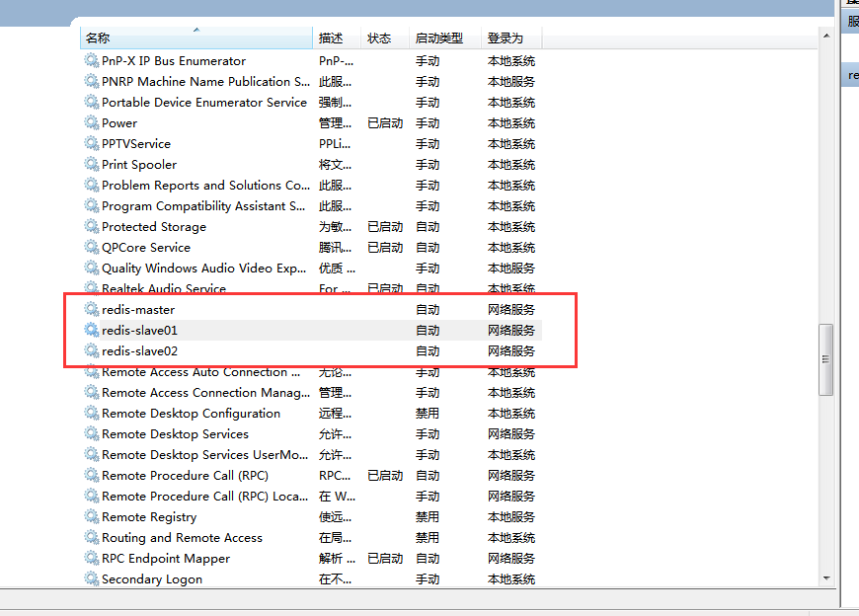The height and width of the screenshot is (616, 859).
Task: Click 已启动 status of Power service
Action: (x=385, y=122)
